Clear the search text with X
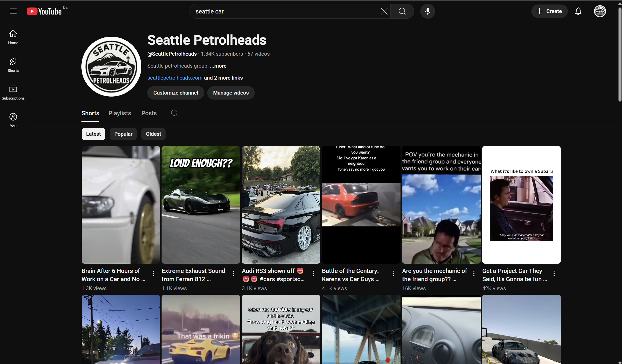The height and width of the screenshot is (364, 622). pyautogui.click(x=384, y=11)
